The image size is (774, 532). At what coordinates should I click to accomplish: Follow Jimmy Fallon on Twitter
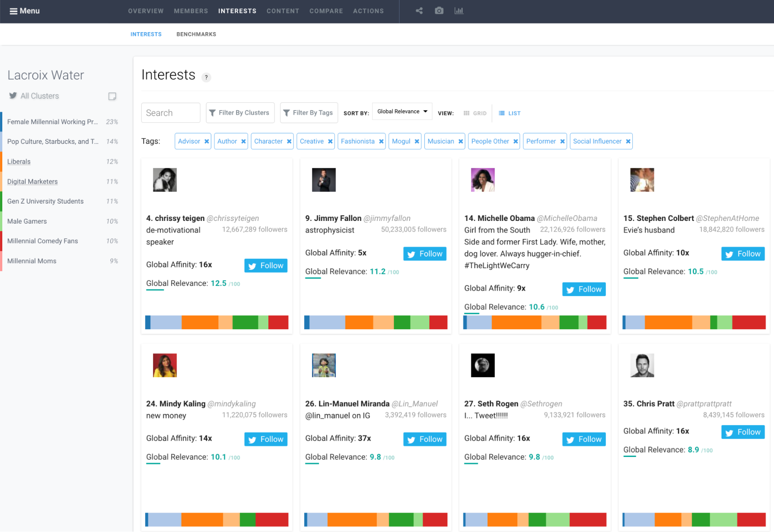425,254
